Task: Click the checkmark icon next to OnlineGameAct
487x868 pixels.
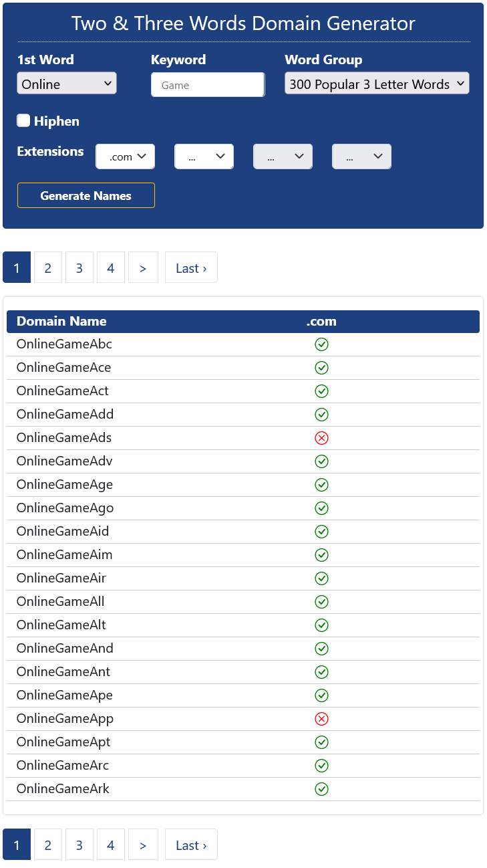Action: point(321,391)
